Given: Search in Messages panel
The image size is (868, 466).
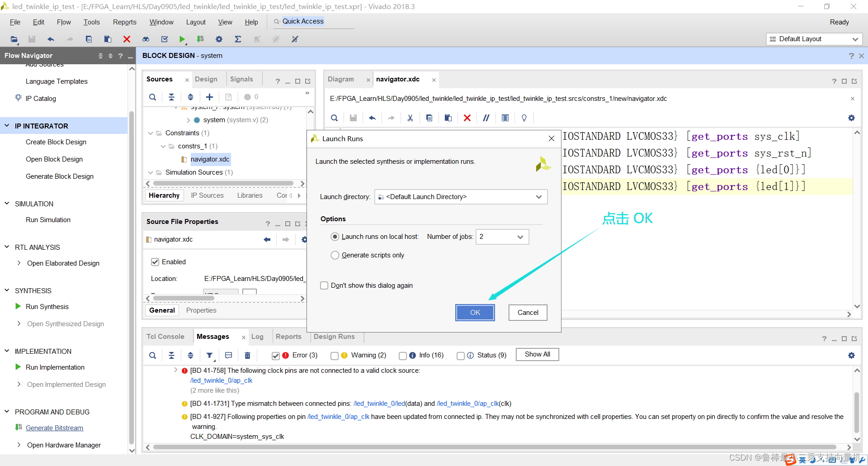Looking at the screenshot, I should (x=153, y=356).
